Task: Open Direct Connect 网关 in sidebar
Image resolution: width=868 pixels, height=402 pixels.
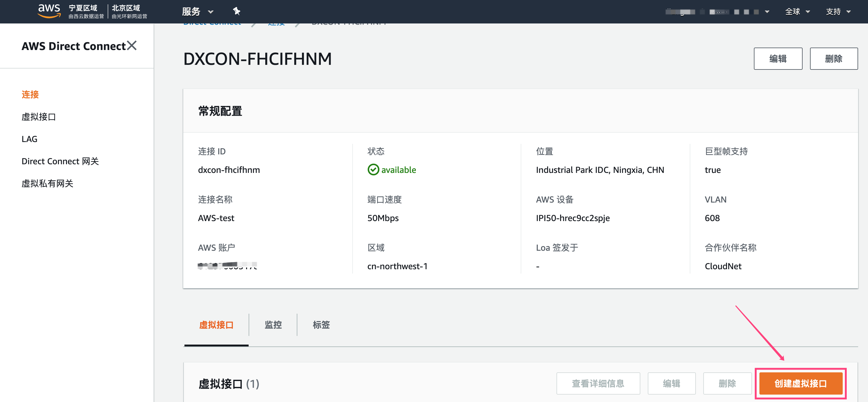Action: tap(60, 161)
